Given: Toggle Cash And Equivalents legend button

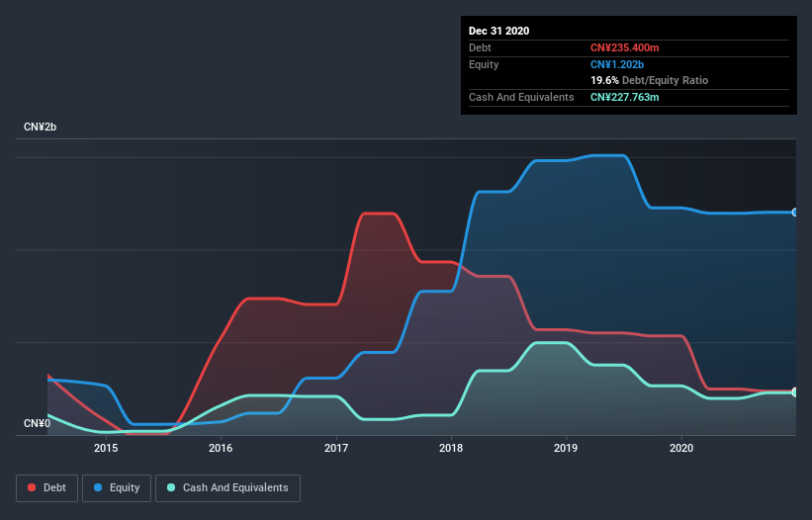Looking at the screenshot, I should coord(227,488).
